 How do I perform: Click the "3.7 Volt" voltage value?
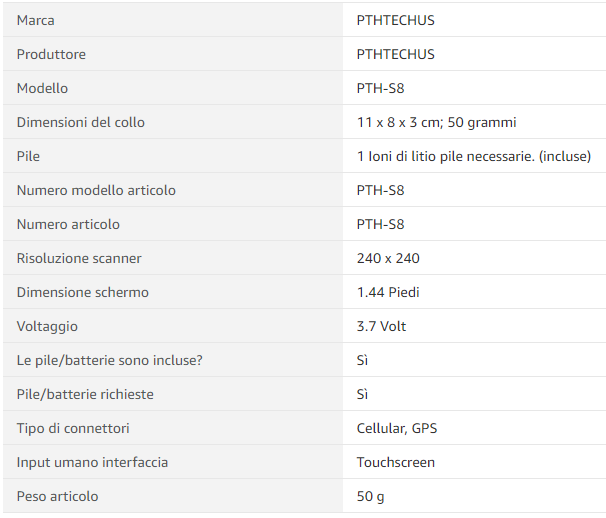(381, 326)
